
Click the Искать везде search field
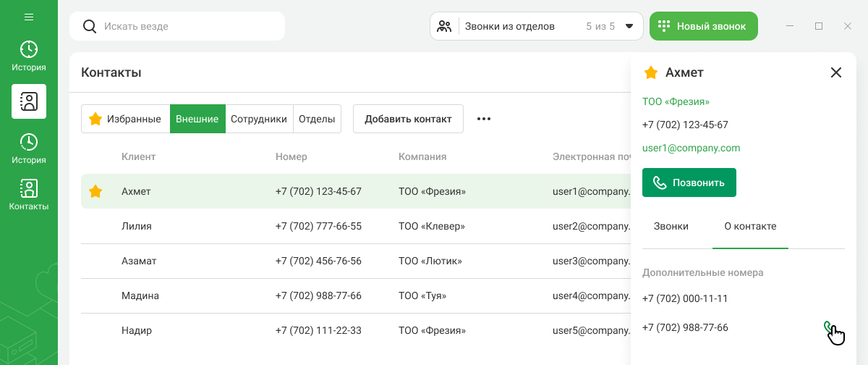(188, 26)
